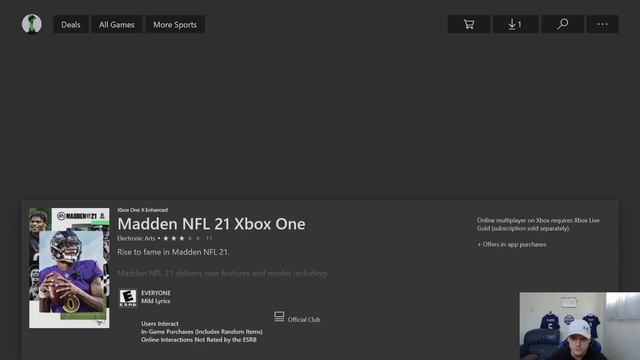Click the Xbox Live Gold requirement note
Screen dimensions: 640x360
click(x=538, y=224)
